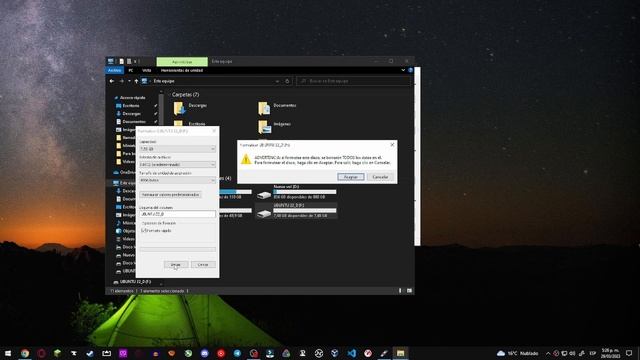The height and width of the screenshot is (360, 640).
Task: Select Escritorio under Acceso rápido
Action: [131, 106]
